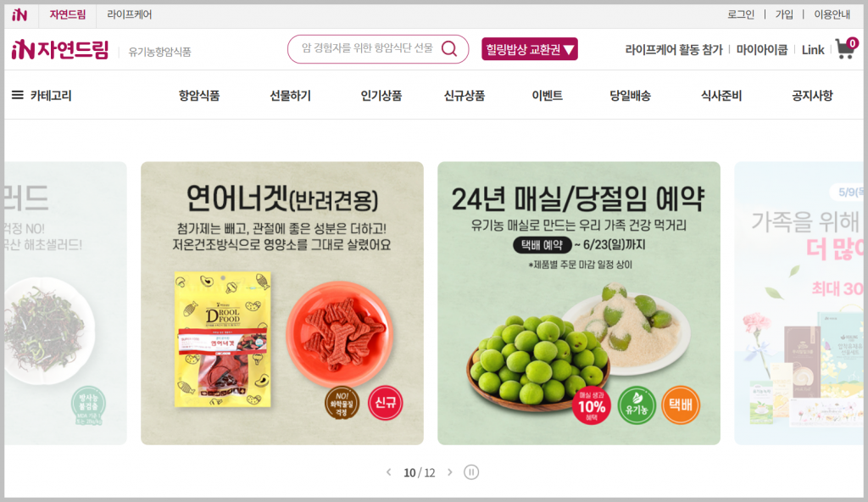Image resolution: width=868 pixels, height=502 pixels.
Task: Select the 자연드림 top tab
Action: [x=68, y=14]
